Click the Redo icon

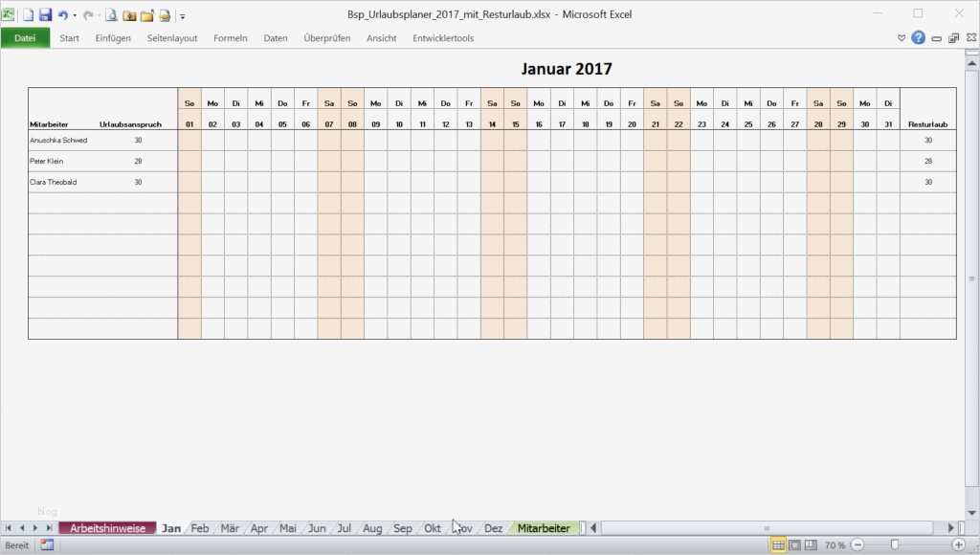pos(88,14)
